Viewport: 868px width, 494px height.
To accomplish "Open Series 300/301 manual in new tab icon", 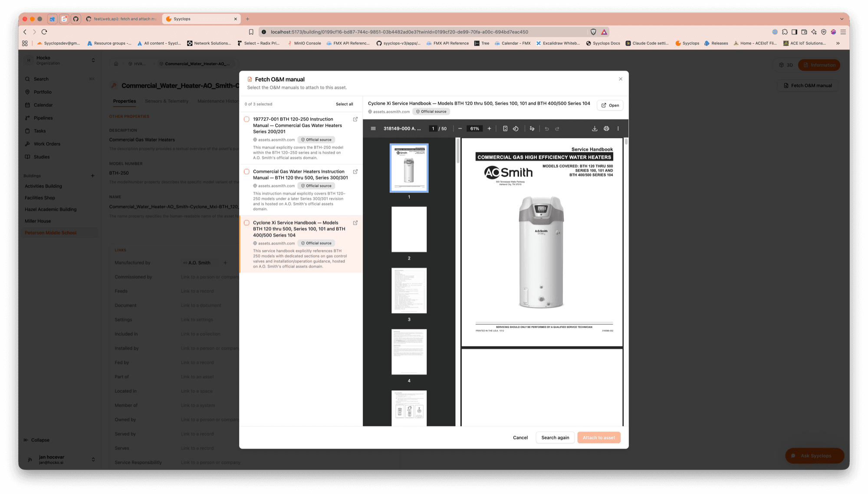I will (355, 172).
